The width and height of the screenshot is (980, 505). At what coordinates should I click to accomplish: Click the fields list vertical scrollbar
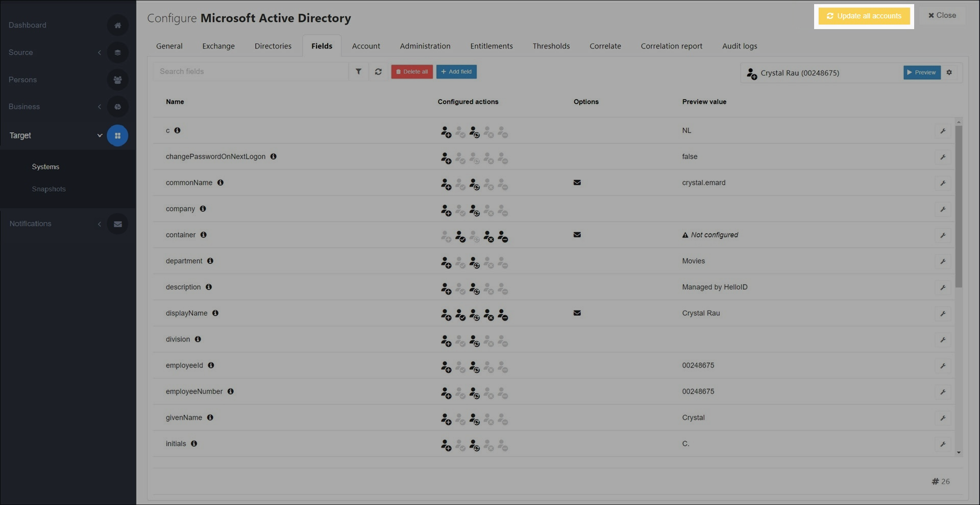(959, 207)
